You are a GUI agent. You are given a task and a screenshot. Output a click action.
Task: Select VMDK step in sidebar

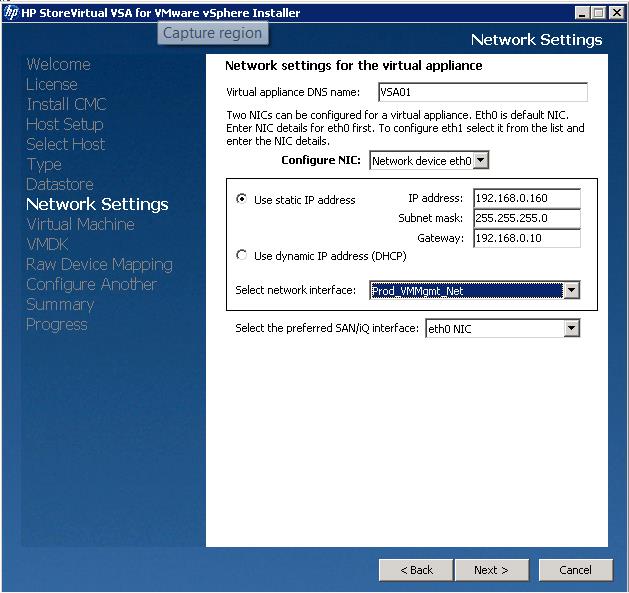pyautogui.click(x=47, y=244)
